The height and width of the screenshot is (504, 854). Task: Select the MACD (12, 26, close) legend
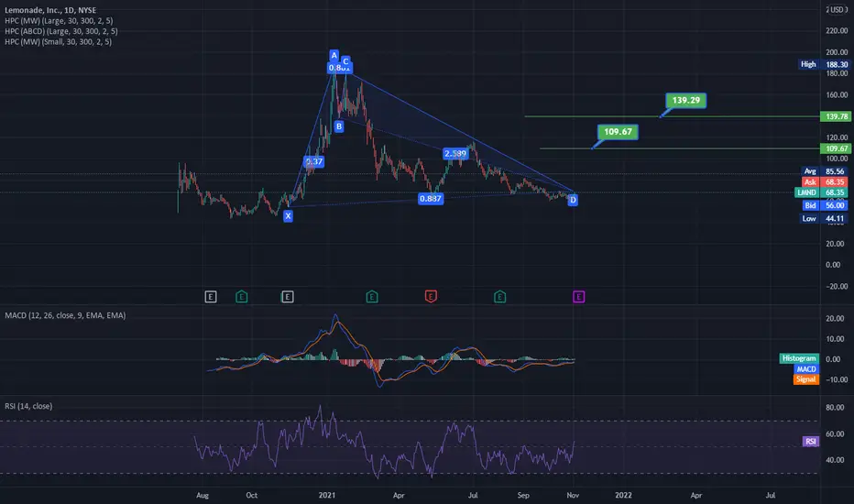pyautogui.click(x=65, y=315)
